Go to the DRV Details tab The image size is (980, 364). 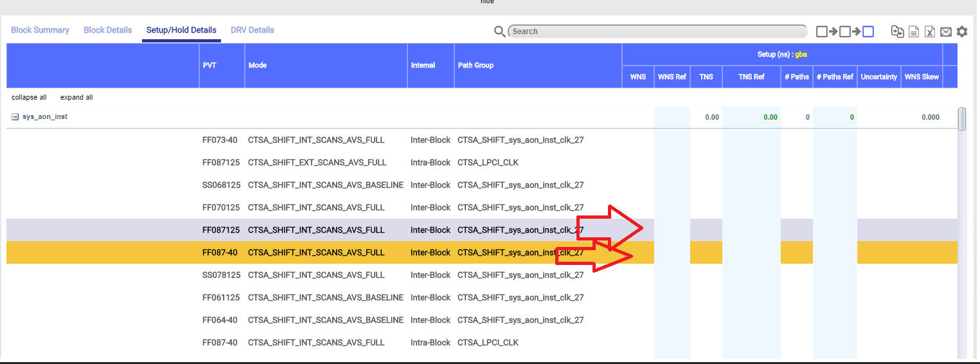[253, 30]
